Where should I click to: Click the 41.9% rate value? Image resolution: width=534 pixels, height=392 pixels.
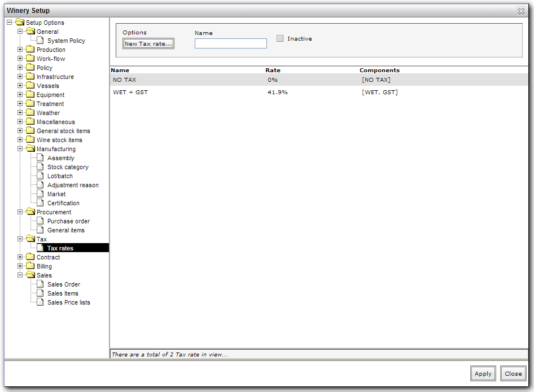click(278, 92)
